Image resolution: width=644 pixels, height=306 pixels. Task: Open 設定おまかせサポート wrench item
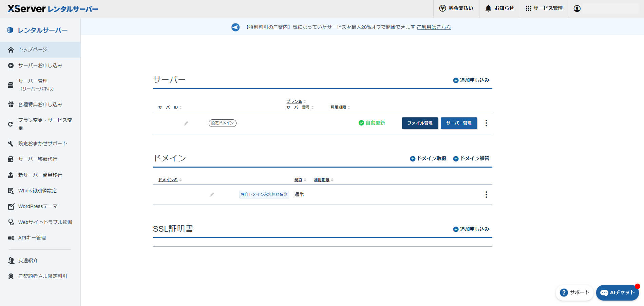[x=40, y=144]
